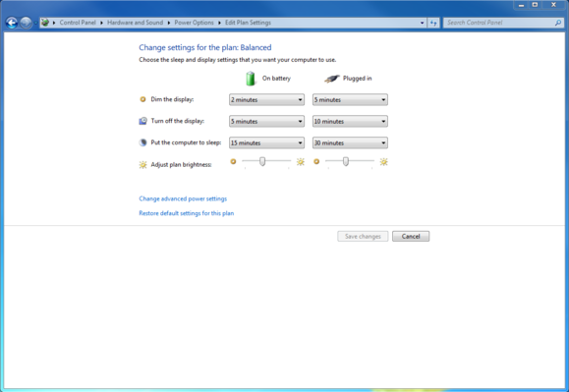569x392 pixels.
Task: Open Change advanced power settings link
Action: point(183,198)
